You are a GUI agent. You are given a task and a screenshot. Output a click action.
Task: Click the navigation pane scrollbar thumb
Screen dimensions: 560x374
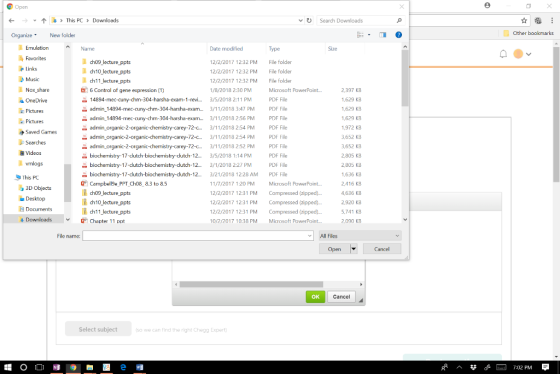(x=68, y=183)
